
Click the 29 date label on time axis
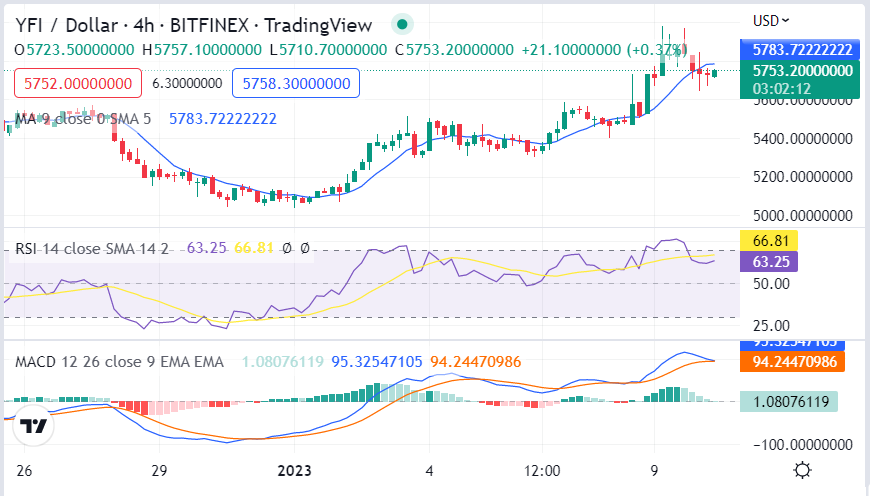[x=159, y=470]
